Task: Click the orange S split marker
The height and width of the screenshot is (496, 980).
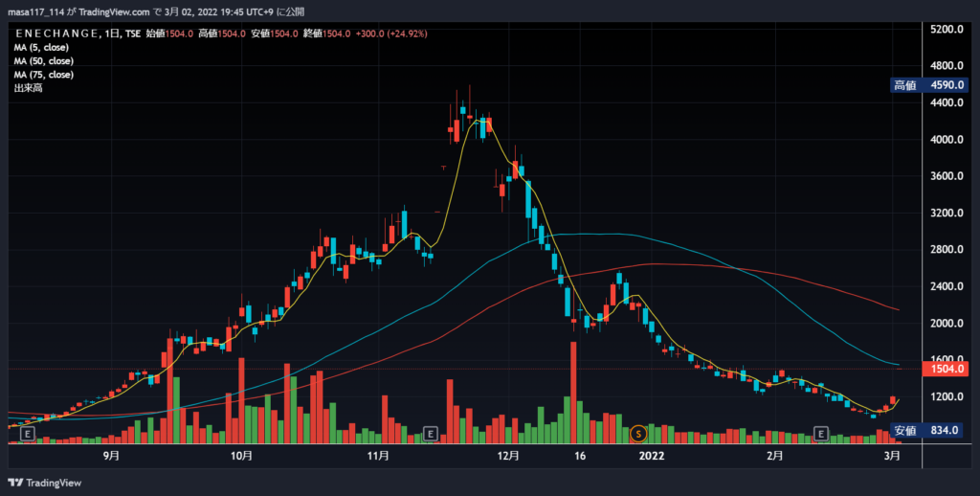Action: pyautogui.click(x=638, y=433)
